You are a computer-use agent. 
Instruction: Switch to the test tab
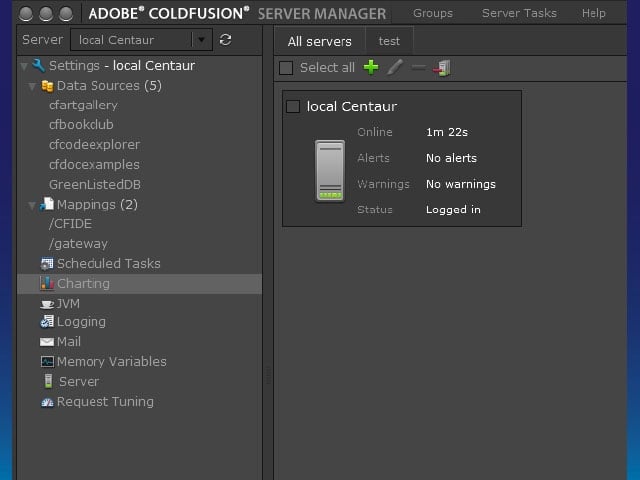pyautogui.click(x=389, y=41)
